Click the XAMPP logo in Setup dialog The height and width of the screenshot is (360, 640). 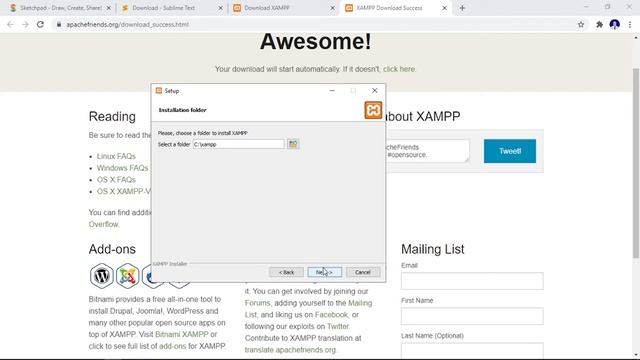[373, 110]
